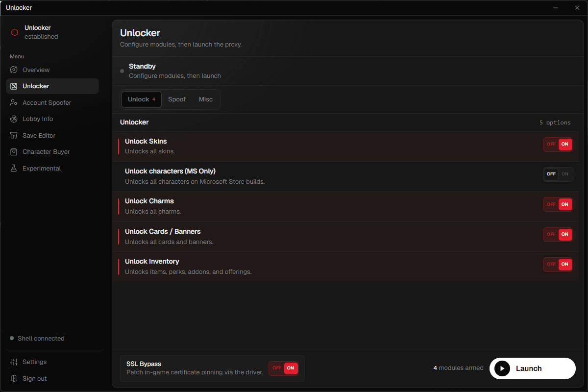
Task: Click the "Unlock Cards / Banners" title
Action: pos(163,231)
